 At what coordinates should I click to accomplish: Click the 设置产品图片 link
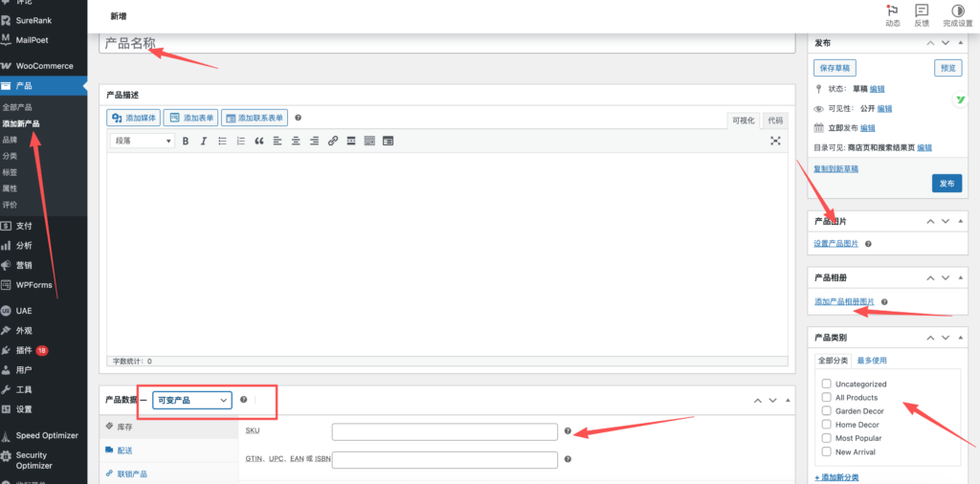[836, 244]
